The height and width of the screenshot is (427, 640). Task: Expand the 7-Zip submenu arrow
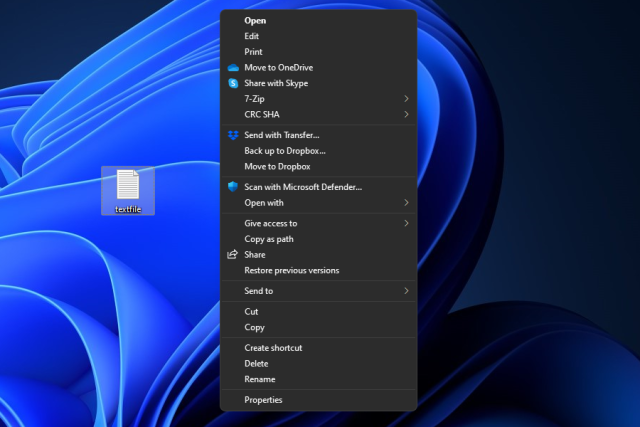pyautogui.click(x=406, y=99)
